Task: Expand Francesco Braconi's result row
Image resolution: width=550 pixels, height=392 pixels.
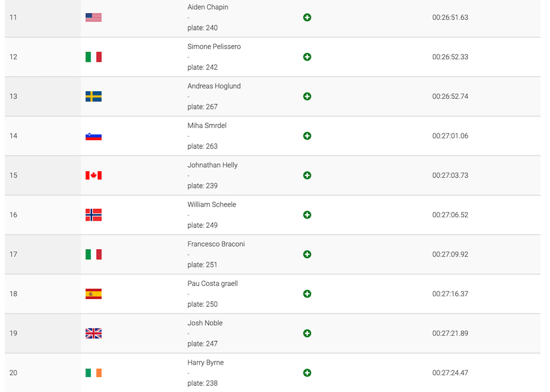Action: click(x=307, y=254)
